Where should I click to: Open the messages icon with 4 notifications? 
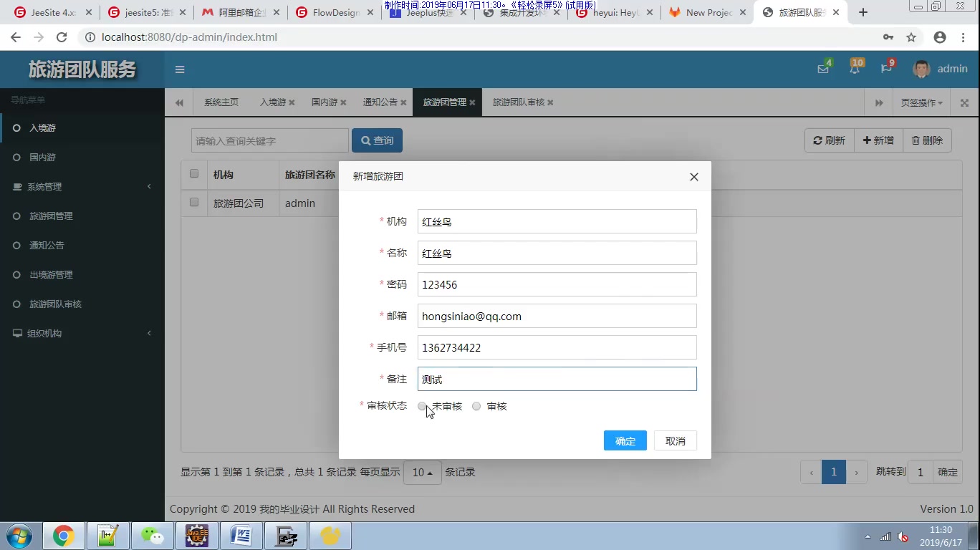tap(822, 69)
